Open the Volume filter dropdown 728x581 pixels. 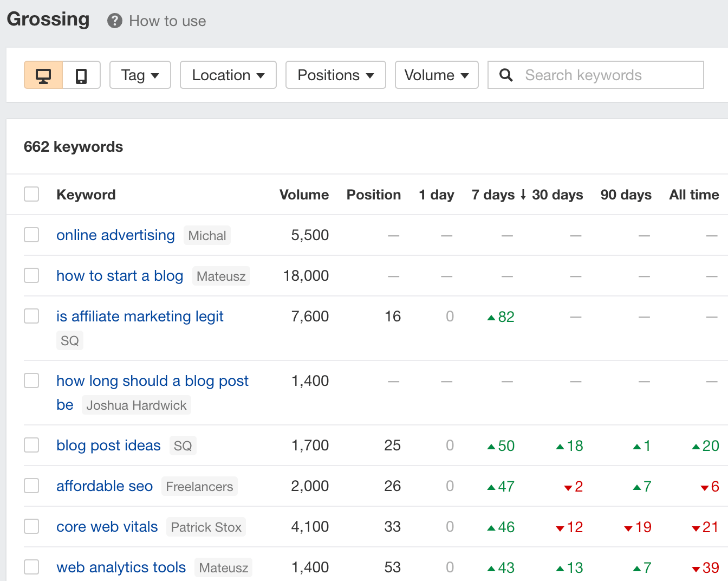(x=437, y=75)
